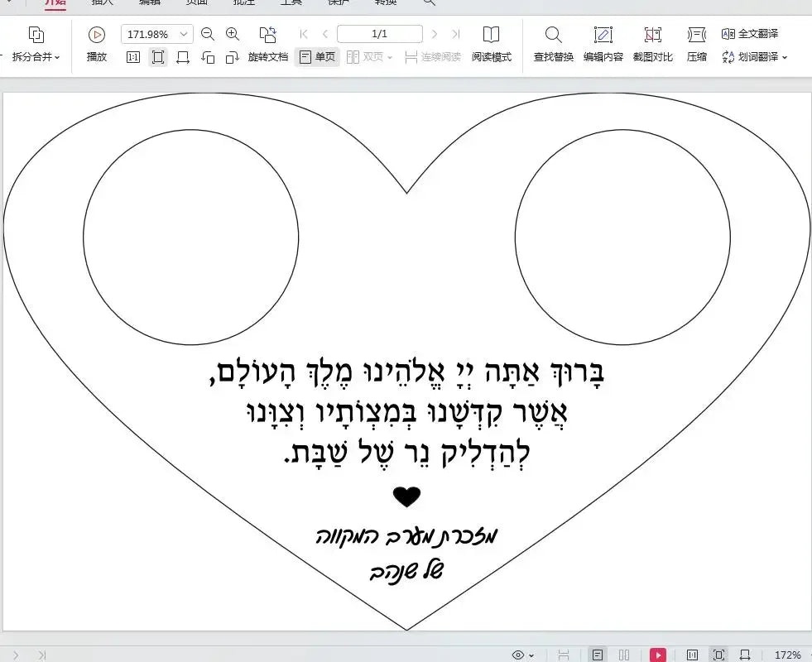This screenshot has height=662, width=812.
Task: Click the Hebrew text line ending with שַׁבָּת
Action: point(406,453)
